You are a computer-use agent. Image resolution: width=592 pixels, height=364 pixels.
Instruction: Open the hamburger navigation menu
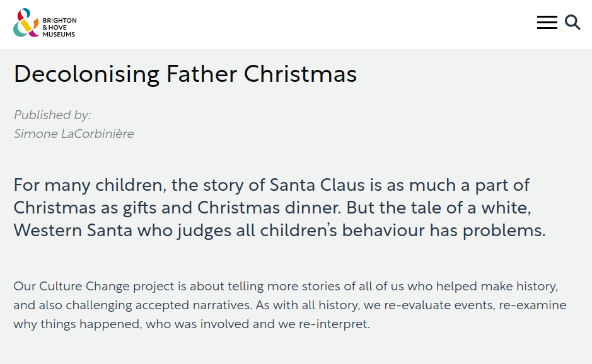[547, 23]
